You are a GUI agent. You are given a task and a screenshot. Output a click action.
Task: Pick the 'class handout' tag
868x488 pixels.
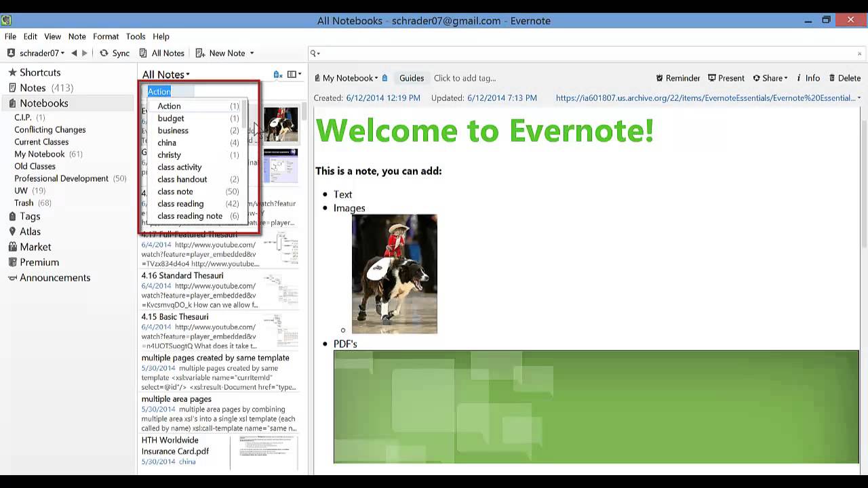[x=194, y=179]
